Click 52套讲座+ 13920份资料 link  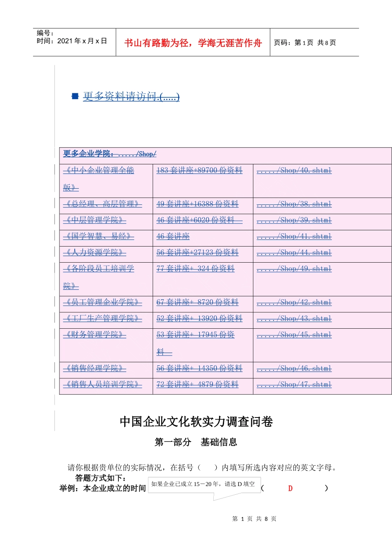pyautogui.click(x=199, y=318)
